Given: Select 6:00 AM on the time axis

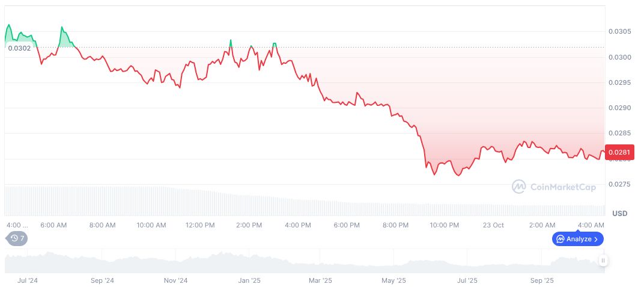Looking at the screenshot, I should 53,225.
